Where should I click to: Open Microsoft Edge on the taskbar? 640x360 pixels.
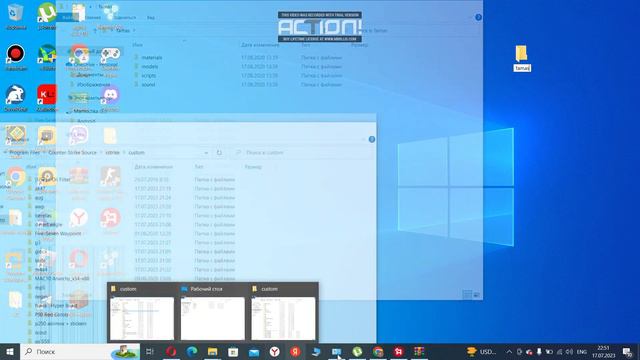coord(192,351)
